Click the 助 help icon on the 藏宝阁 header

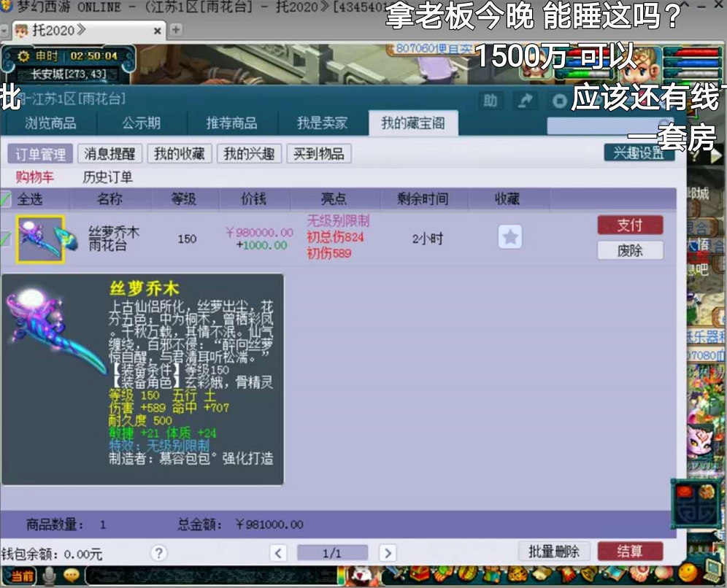point(491,100)
